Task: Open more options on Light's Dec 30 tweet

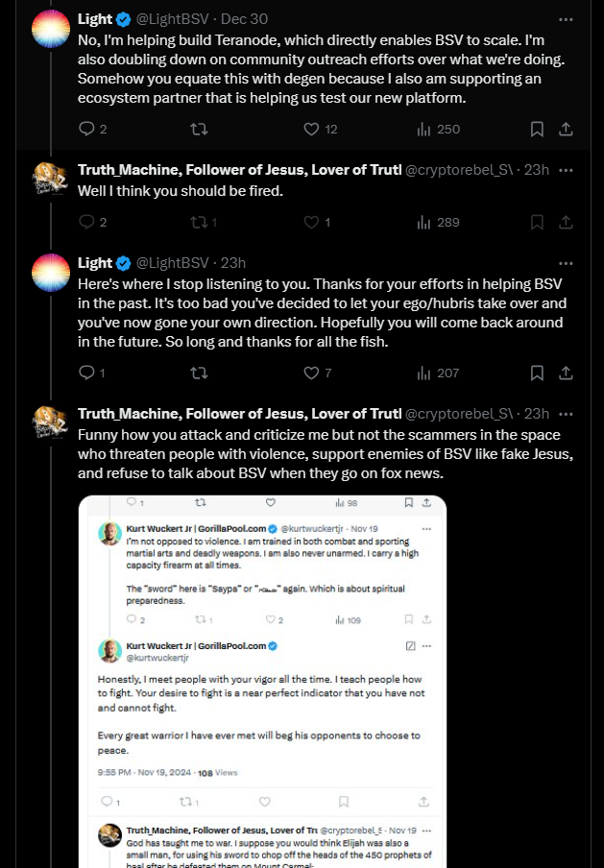Action: click(566, 19)
